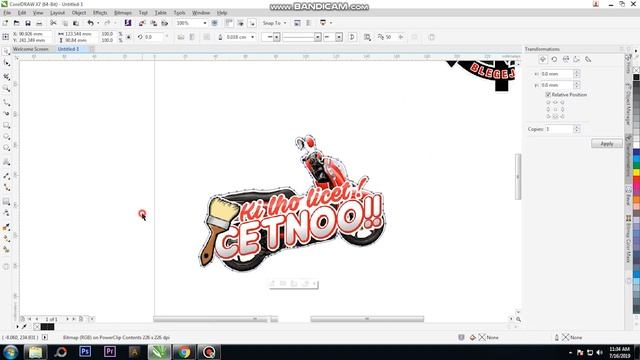Select the middle-left anchor point radio
Screen dimensions: 640x360
point(548,109)
